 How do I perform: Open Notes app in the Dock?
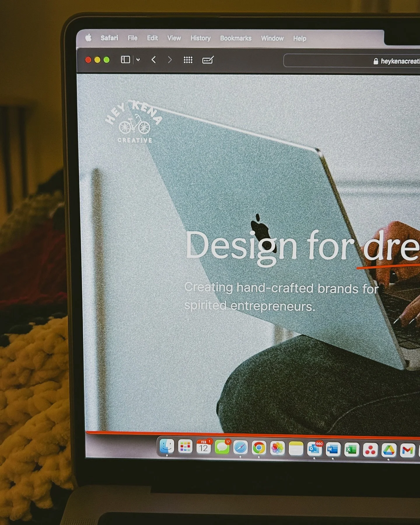click(x=296, y=448)
